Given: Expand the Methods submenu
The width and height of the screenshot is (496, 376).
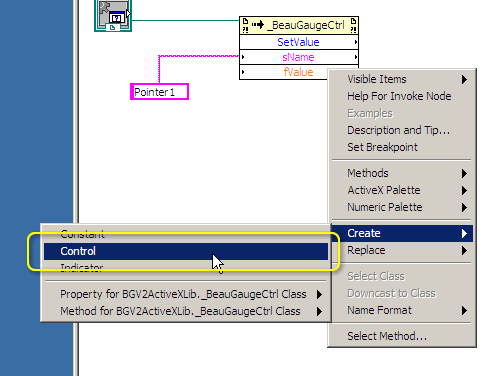Looking at the screenshot, I should [x=402, y=173].
